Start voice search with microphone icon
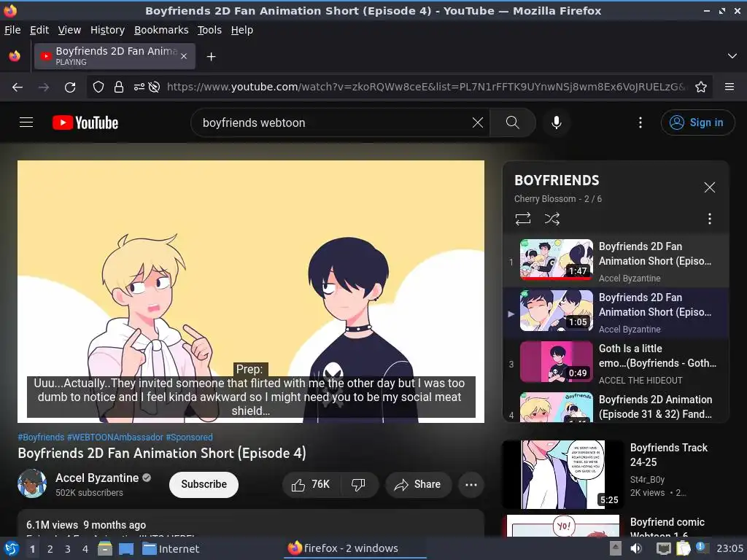This screenshot has width=747, height=560. click(x=556, y=122)
